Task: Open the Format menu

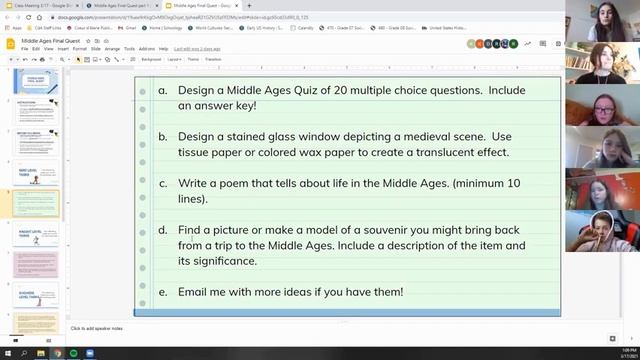Action: coord(80,49)
